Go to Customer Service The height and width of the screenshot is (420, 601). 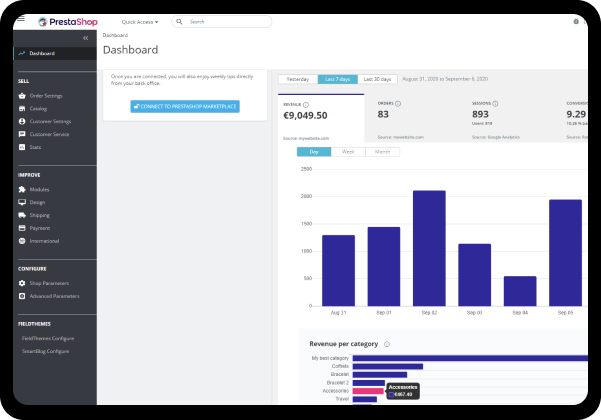pyautogui.click(x=49, y=134)
